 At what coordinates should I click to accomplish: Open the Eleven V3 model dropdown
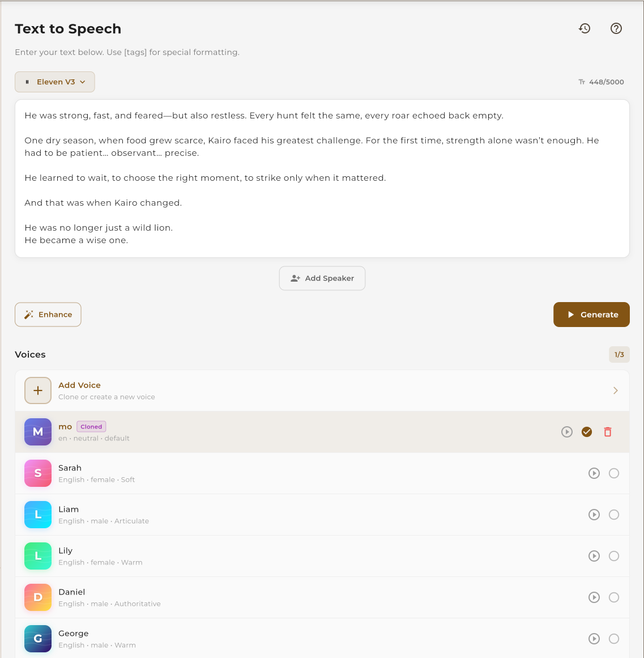coord(55,82)
